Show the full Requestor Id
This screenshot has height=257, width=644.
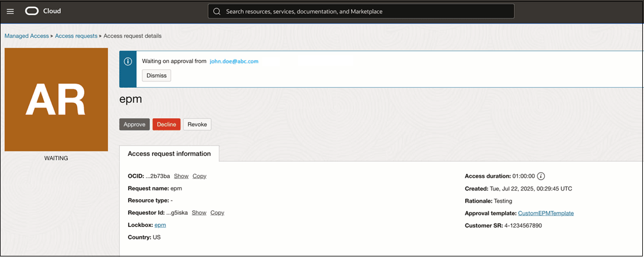[x=199, y=213]
